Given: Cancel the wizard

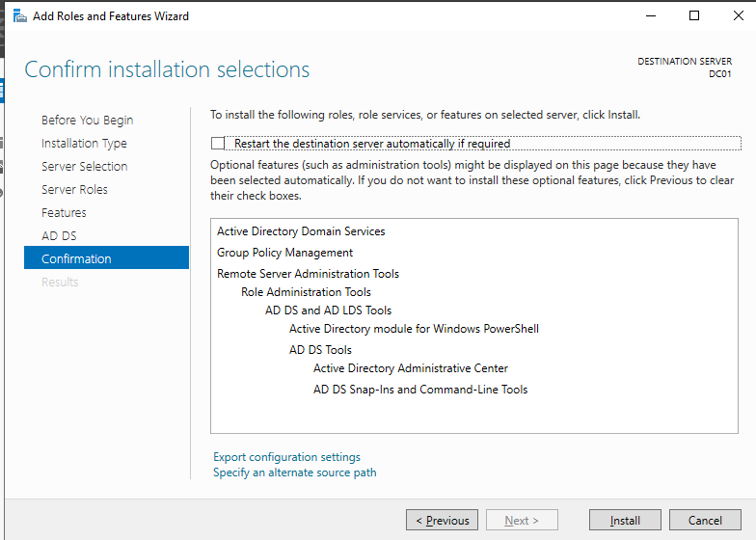Looking at the screenshot, I should [706, 521].
